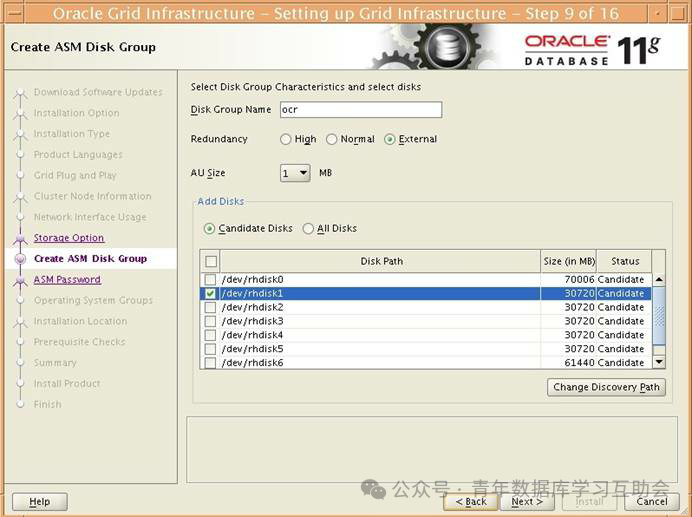Check the select-all checkbox in table header
The height and width of the screenshot is (517, 692).
[211, 261]
